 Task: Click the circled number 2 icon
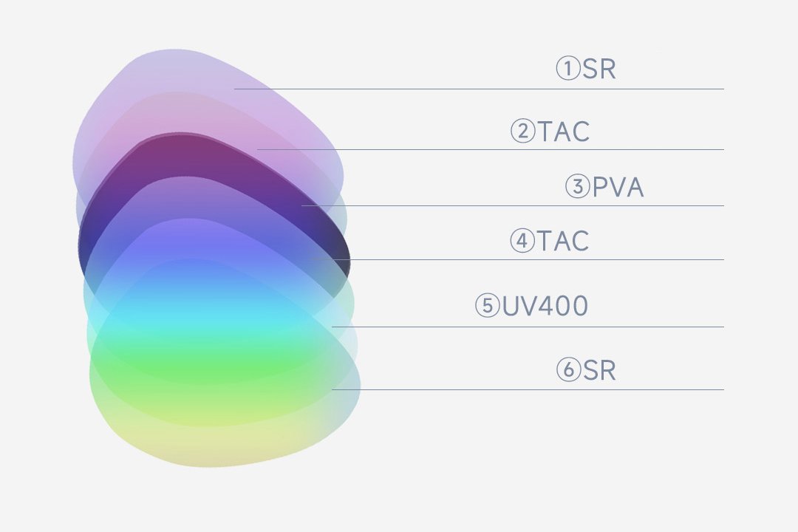522,132
